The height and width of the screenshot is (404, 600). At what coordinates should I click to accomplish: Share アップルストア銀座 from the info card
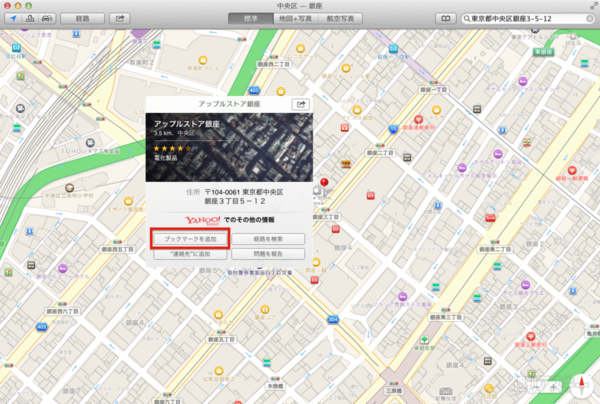pyautogui.click(x=301, y=104)
